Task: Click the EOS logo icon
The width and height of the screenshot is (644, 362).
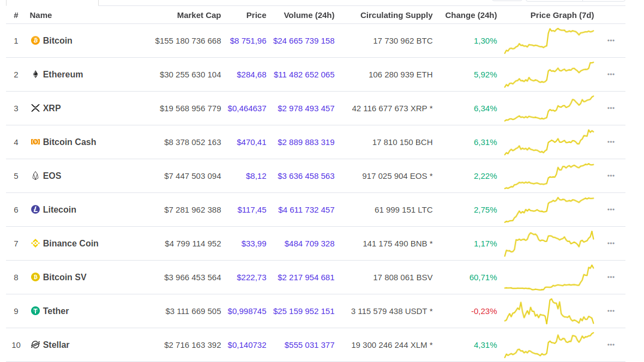Action: point(35,176)
